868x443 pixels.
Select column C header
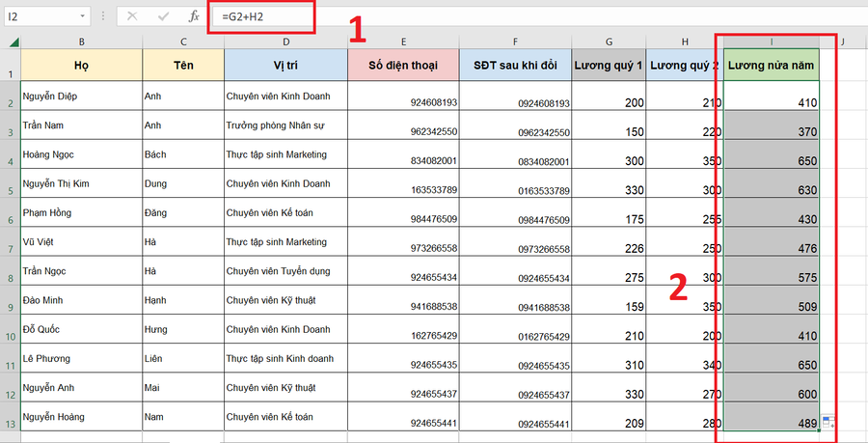point(183,42)
